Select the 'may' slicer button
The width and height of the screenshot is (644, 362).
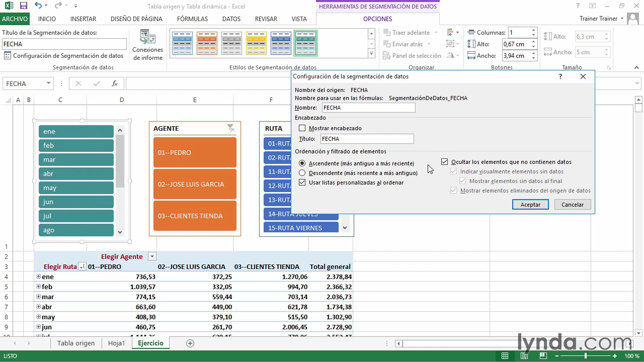[76, 188]
